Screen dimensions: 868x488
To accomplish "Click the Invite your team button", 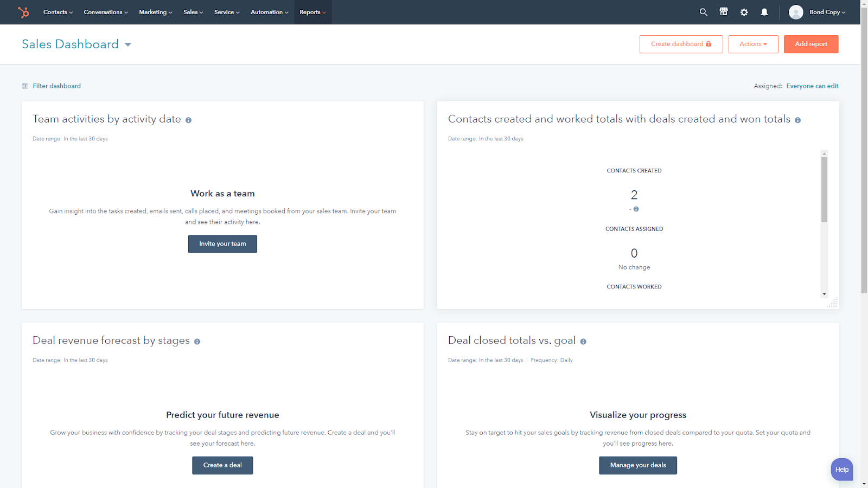I will tap(222, 243).
